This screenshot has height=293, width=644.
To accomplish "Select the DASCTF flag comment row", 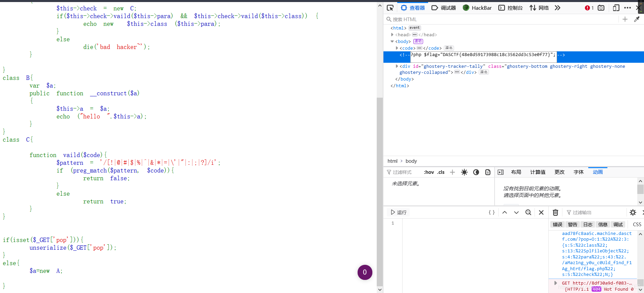I will (x=514, y=57).
